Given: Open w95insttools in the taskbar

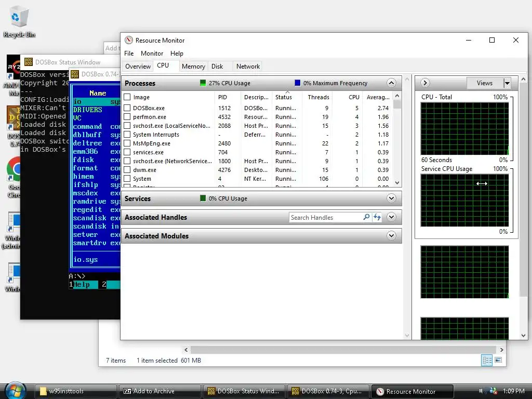Looking at the screenshot, I should click(x=76, y=391).
